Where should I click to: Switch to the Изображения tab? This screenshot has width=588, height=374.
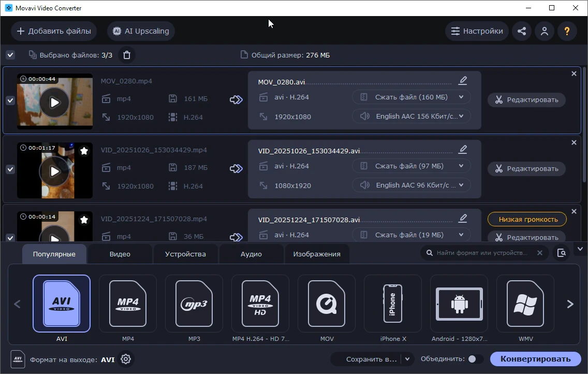coord(317,254)
